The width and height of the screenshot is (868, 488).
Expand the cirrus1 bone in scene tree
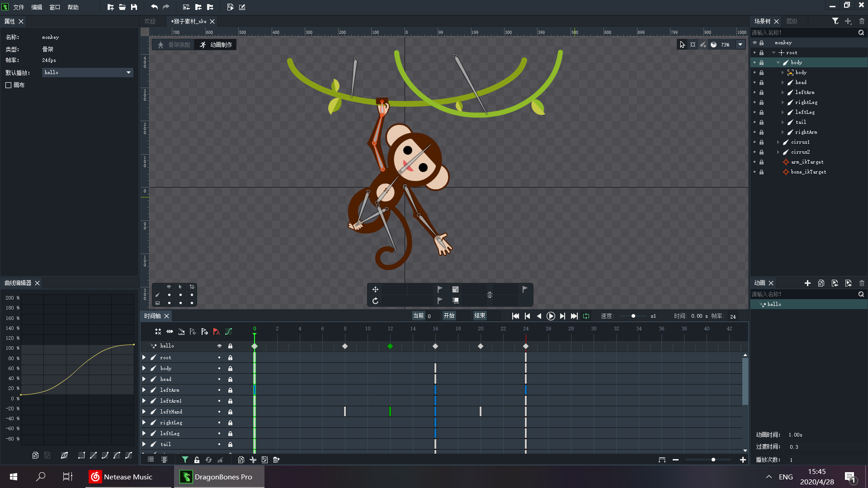778,142
